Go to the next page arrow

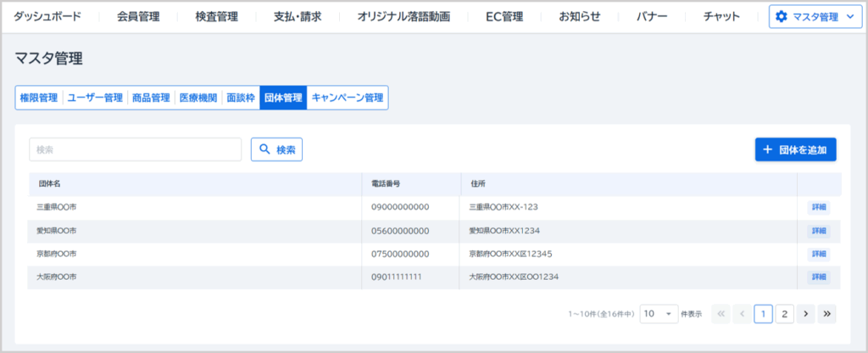(806, 314)
